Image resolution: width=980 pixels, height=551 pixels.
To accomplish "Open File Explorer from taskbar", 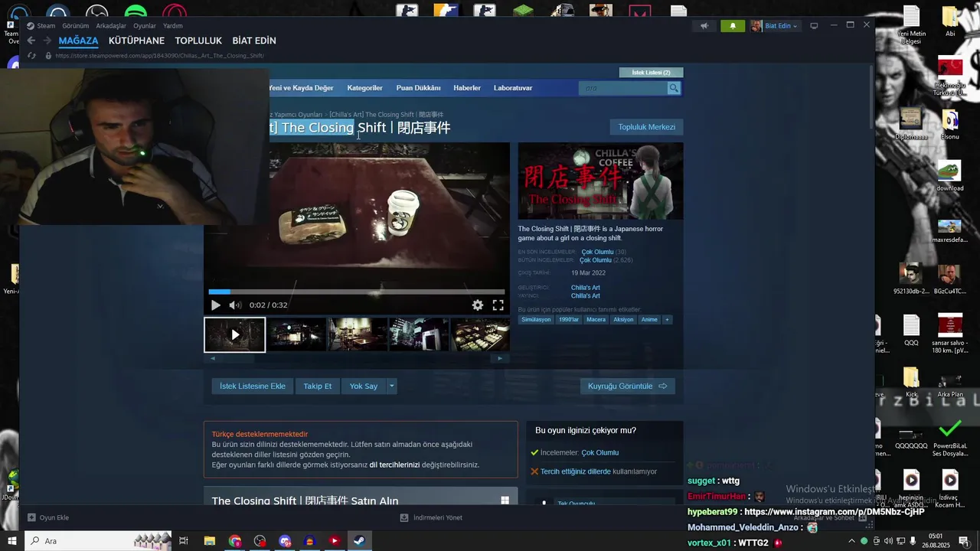I will point(209,541).
